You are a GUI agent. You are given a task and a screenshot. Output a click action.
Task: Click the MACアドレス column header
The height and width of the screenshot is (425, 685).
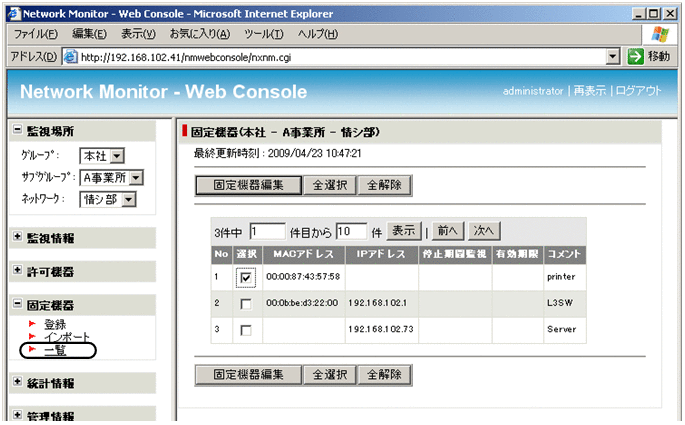tap(303, 254)
